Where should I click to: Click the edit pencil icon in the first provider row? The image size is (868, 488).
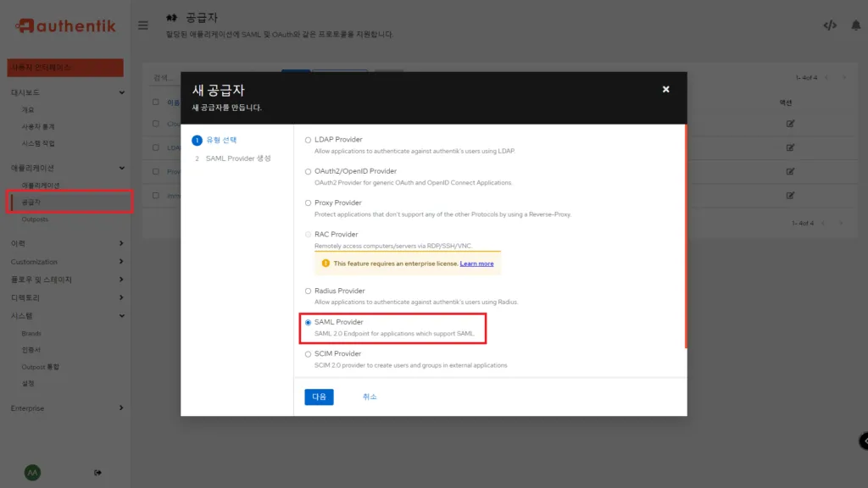(x=789, y=123)
